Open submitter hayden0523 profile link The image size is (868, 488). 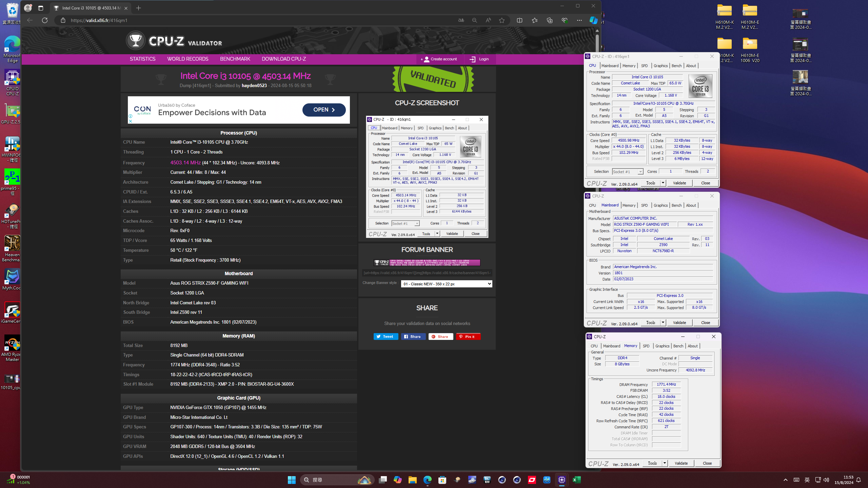pos(254,86)
